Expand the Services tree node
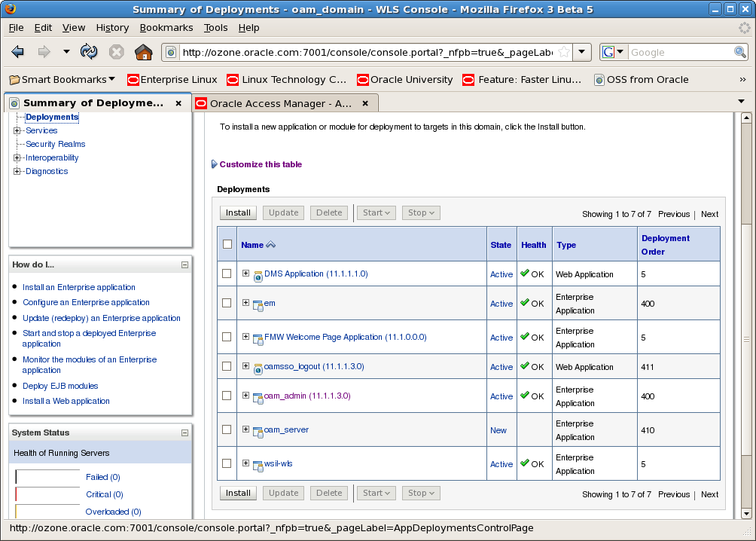Screen dimensions: 756x541 point(17,130)
